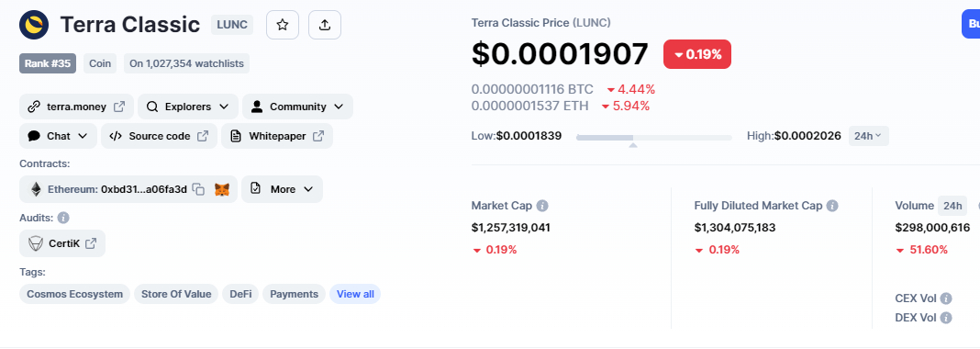Open the More contracts dropdown
The image size is (980, 349).
tap(282, 189)
